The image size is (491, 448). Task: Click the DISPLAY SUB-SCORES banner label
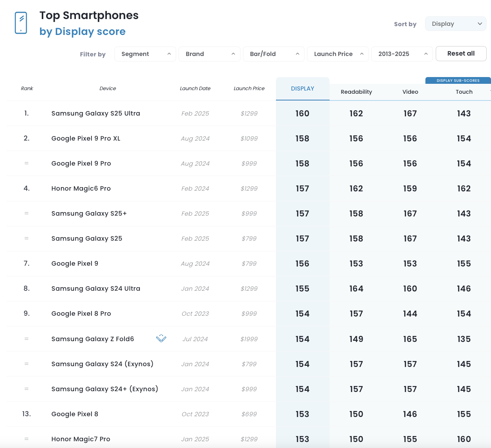[x=458, y=81]
